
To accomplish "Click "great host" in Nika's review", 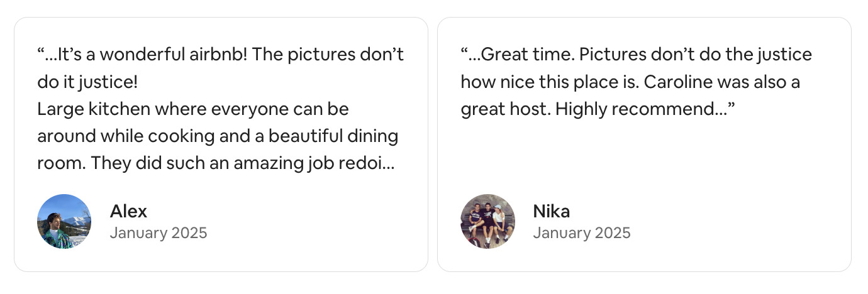I will 506,109.
